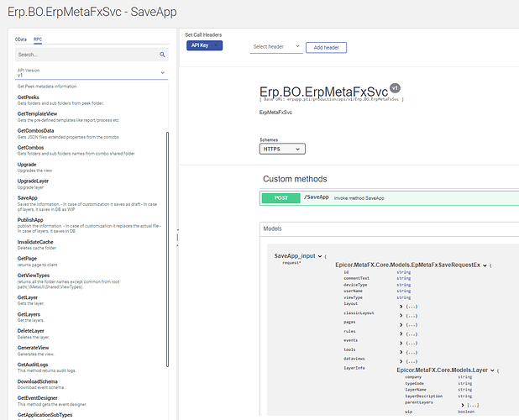Remove the API Key header chip
519x420 pixels.
pos(216,45)
